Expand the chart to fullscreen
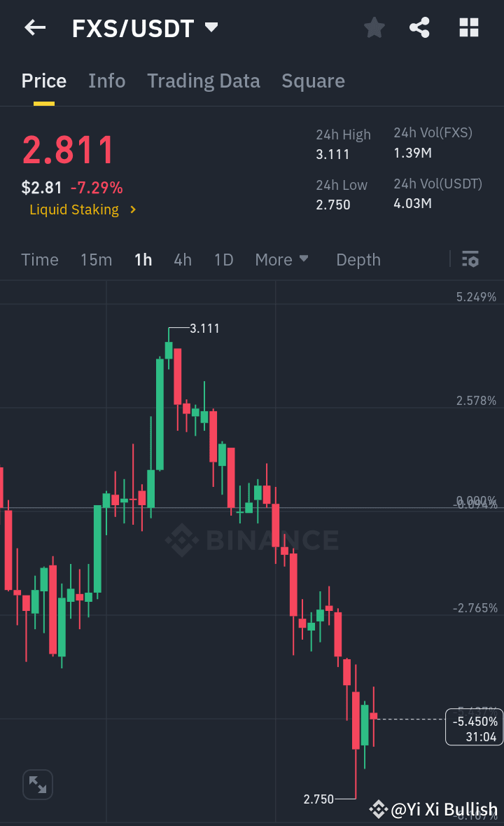Viewport: 504px width, 826px height. [37, 784]
